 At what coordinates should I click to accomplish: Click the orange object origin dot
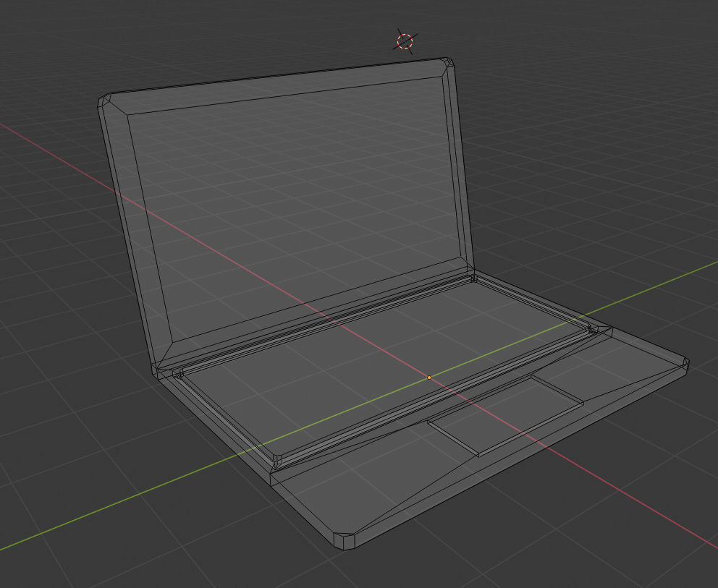tap(429, 378)
